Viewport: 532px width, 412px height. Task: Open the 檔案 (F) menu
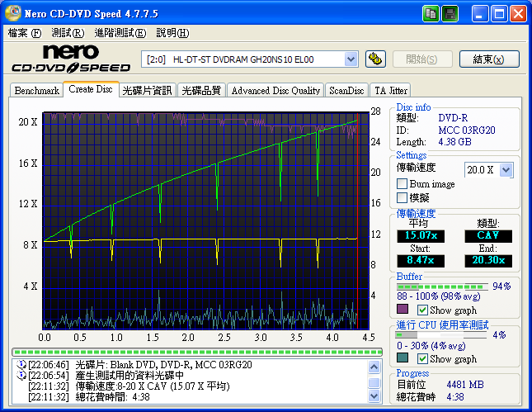coord(24,33)
